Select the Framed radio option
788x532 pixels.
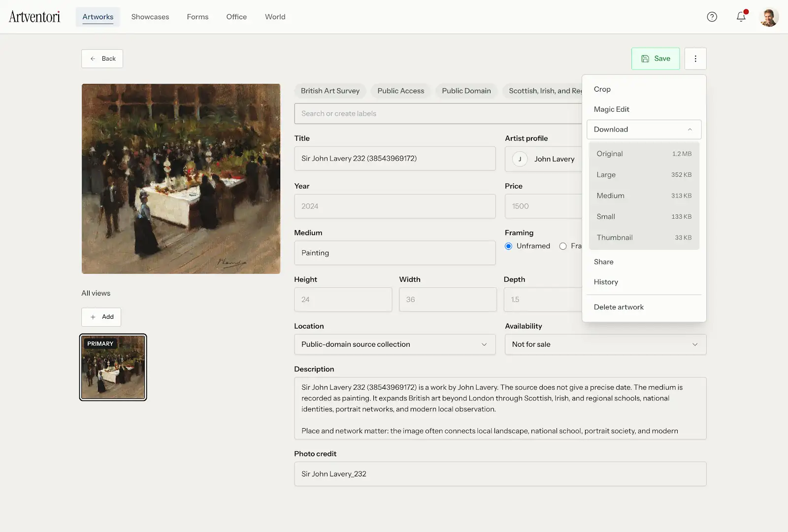563,246
